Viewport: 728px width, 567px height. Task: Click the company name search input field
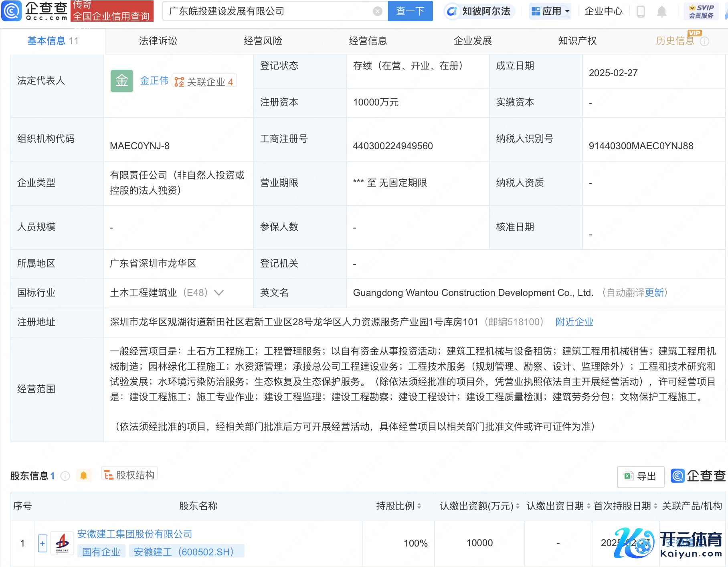tap(269, 11)
